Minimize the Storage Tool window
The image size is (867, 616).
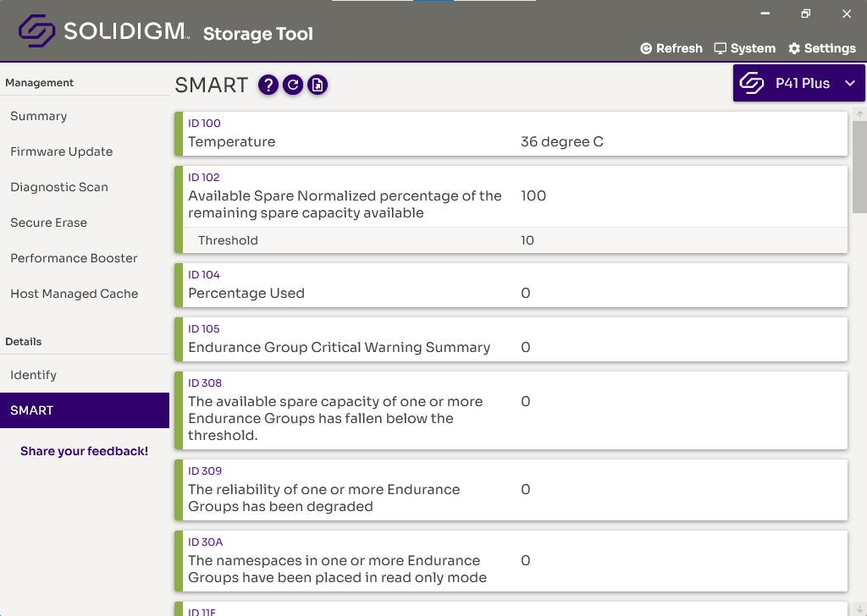[765, 14]
